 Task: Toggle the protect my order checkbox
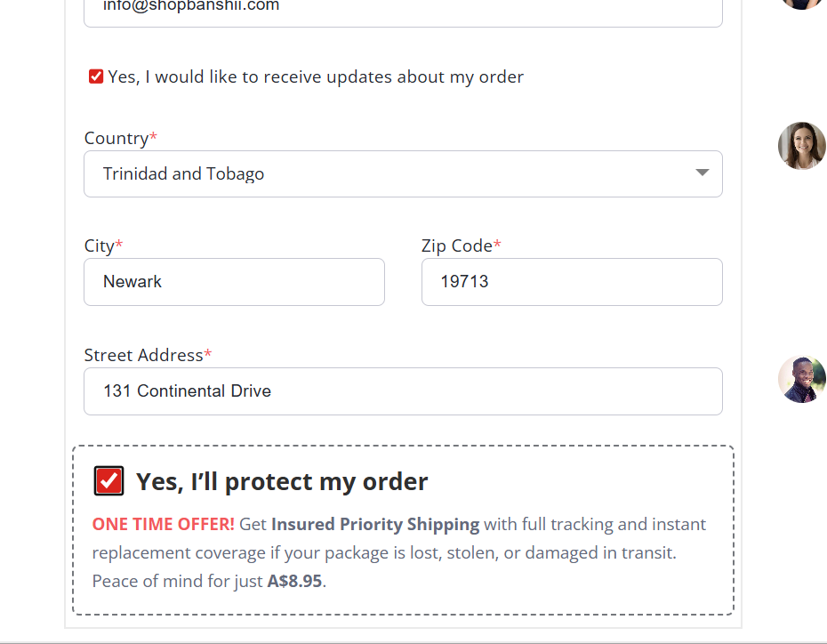tap(108, 481)
